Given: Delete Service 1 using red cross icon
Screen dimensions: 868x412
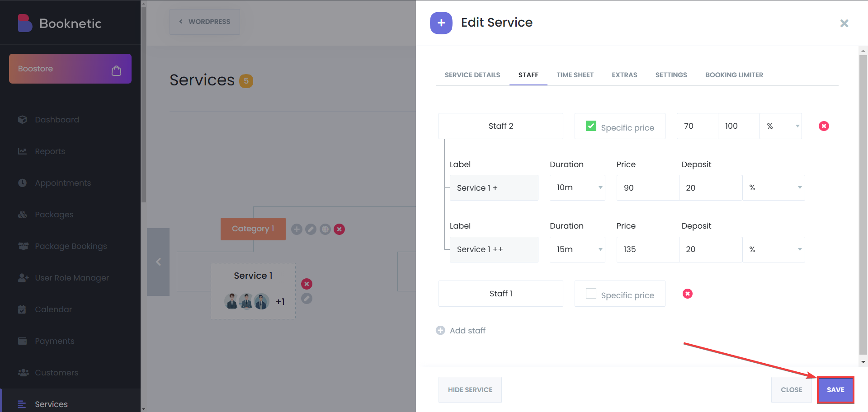Looking at the screenshot, I should coord(307,284).
